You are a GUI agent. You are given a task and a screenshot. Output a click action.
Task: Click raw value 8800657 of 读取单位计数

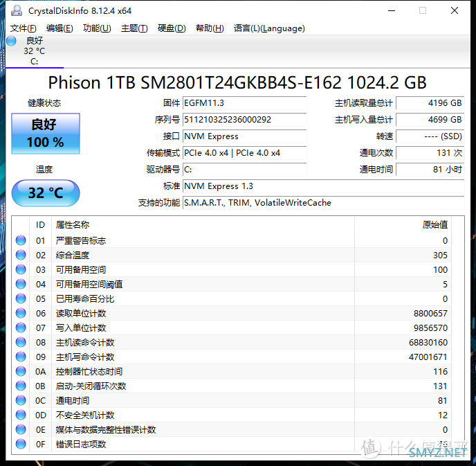point(430,313)
